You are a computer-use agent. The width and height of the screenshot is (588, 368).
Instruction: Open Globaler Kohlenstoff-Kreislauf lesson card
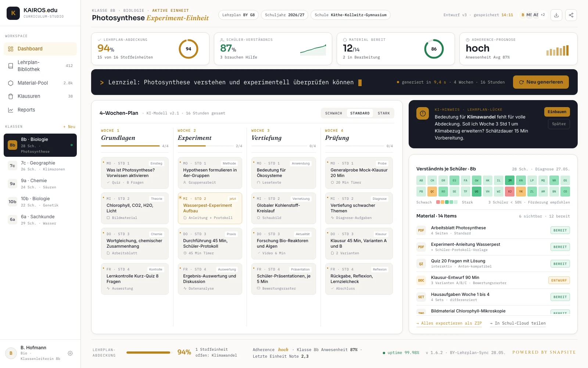click(284, 208)
